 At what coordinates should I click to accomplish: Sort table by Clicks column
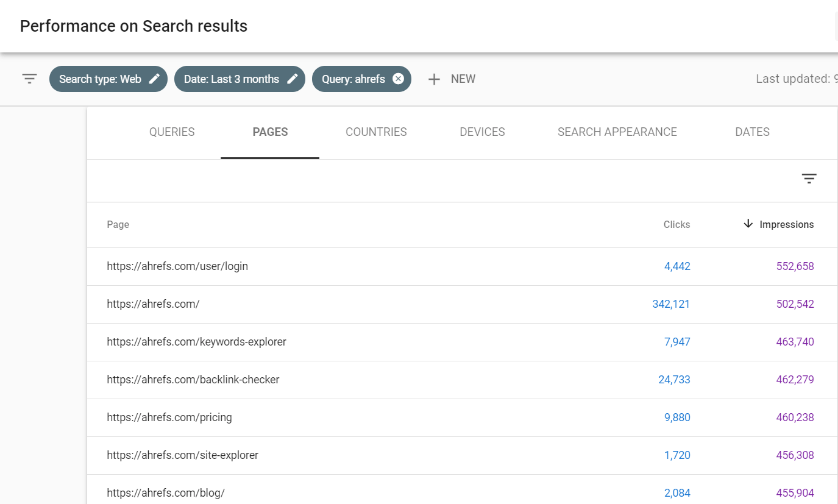click(x=676, y=225)
